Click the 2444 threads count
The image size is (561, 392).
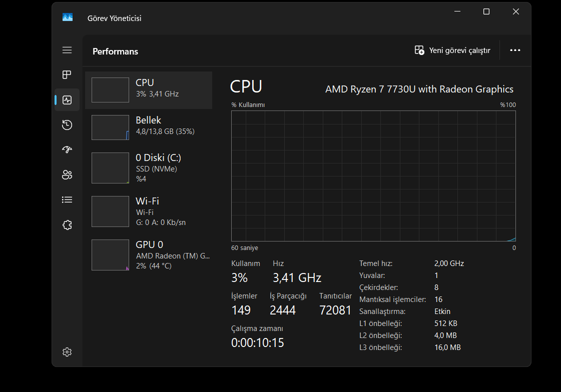click(x=283, y=310)
